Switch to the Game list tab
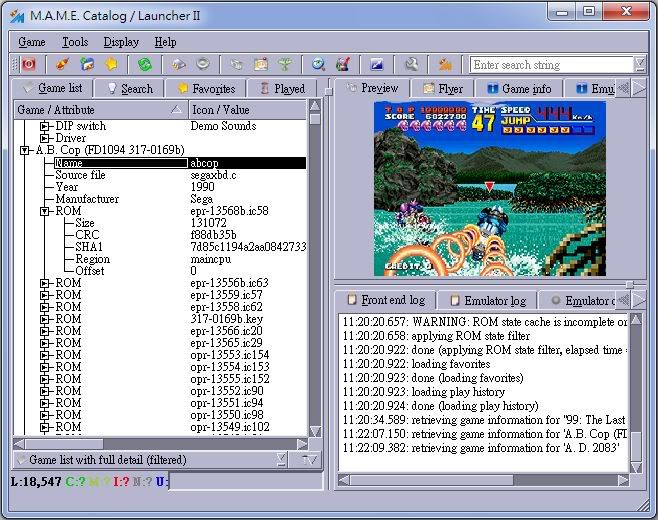 coord(53,88)
